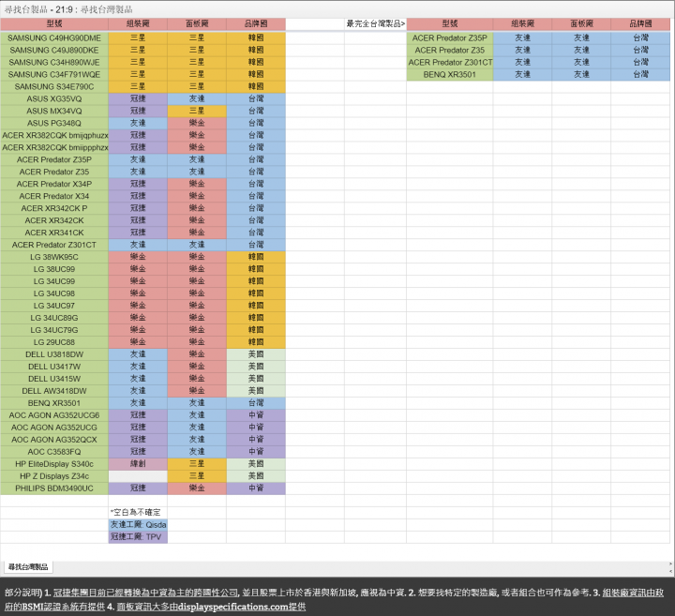675x616 pixels.
Task: Open the link about 冠捷集團 being 中資
Action: click(x=145, y=593)
